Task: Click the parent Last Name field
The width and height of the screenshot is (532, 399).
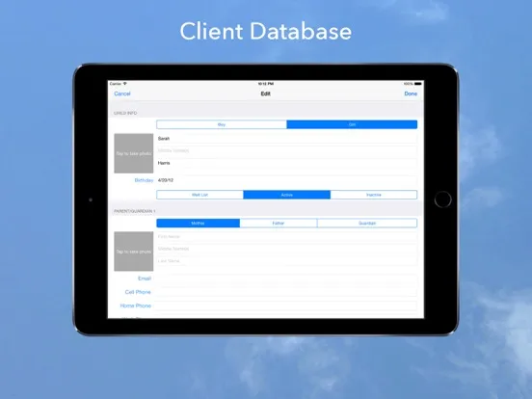Action: [286, 261]
